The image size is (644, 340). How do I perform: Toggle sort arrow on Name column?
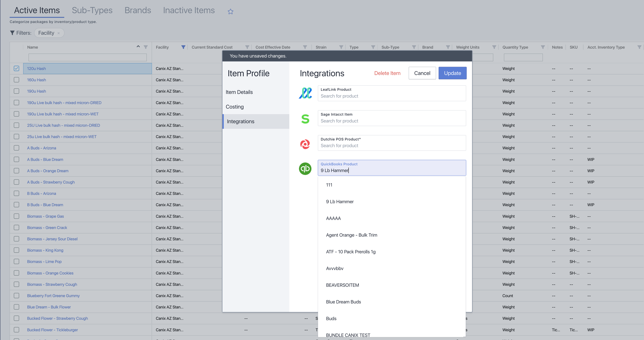(x=138, y=46)
